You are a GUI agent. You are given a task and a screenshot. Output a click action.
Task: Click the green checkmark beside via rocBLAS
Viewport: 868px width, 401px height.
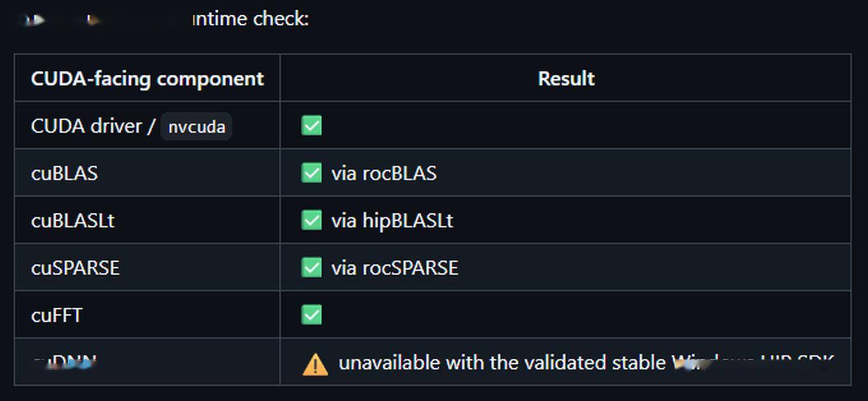(x=311, y=173)
